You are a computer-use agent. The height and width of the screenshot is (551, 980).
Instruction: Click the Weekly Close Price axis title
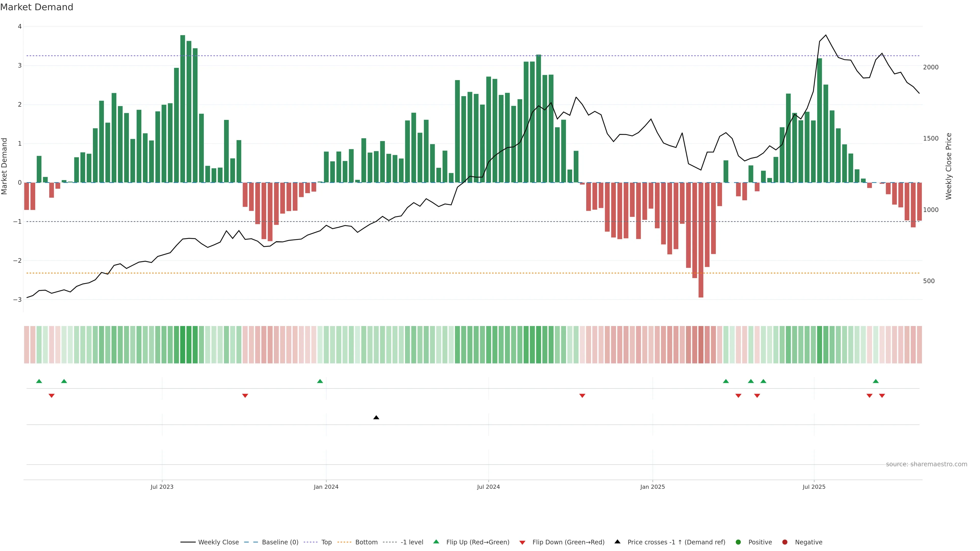(949, 166)
